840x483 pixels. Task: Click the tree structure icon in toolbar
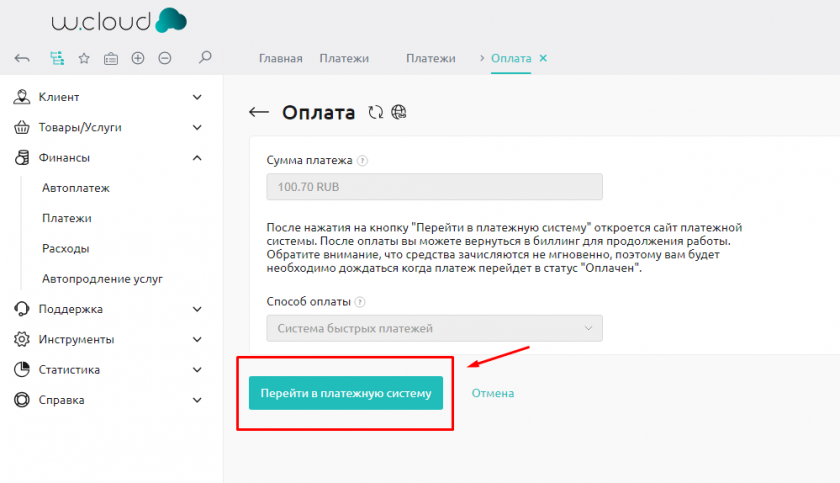[56, 58]
